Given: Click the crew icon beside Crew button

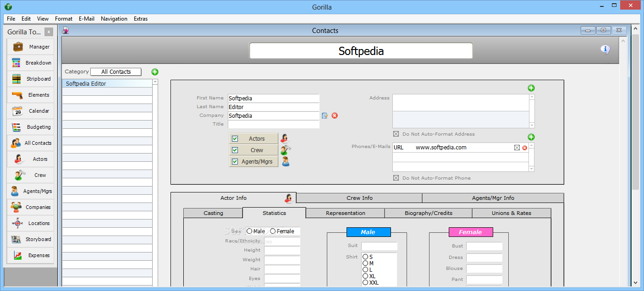Looking at the screenshot, I should (286, 150).
